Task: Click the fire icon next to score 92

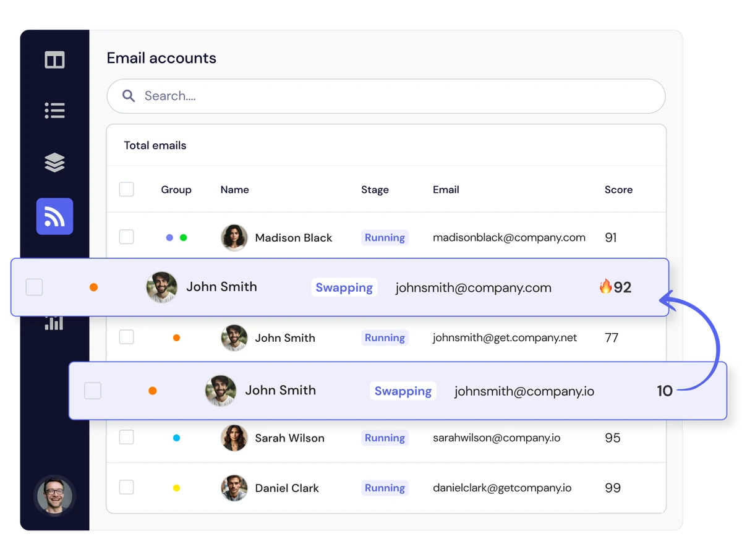Action: tap(605, 286)
